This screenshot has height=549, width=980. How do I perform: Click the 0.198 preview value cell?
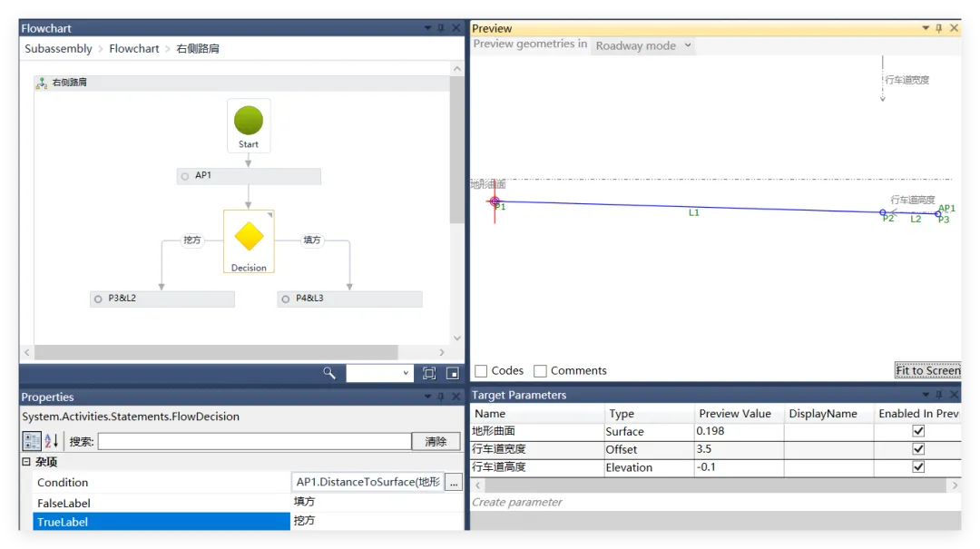[x=740, y=431]
